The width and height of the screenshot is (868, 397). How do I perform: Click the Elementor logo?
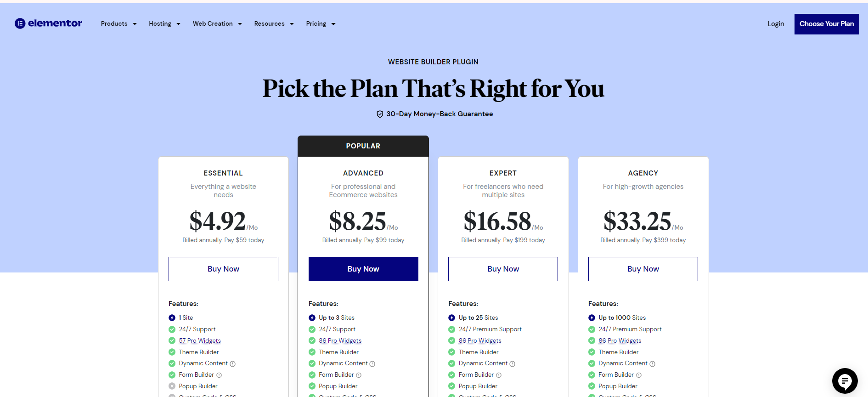pos(48,23)
